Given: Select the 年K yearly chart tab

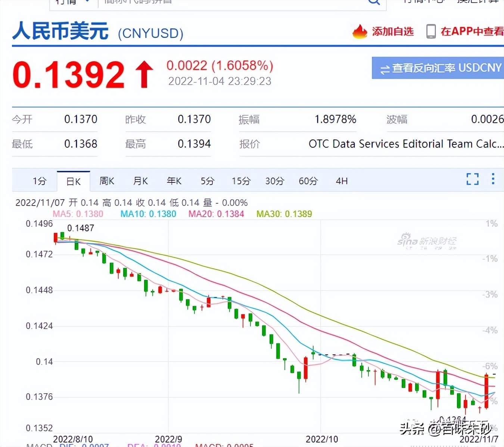Looking at the screenshot, I should [x=174, y=181].
